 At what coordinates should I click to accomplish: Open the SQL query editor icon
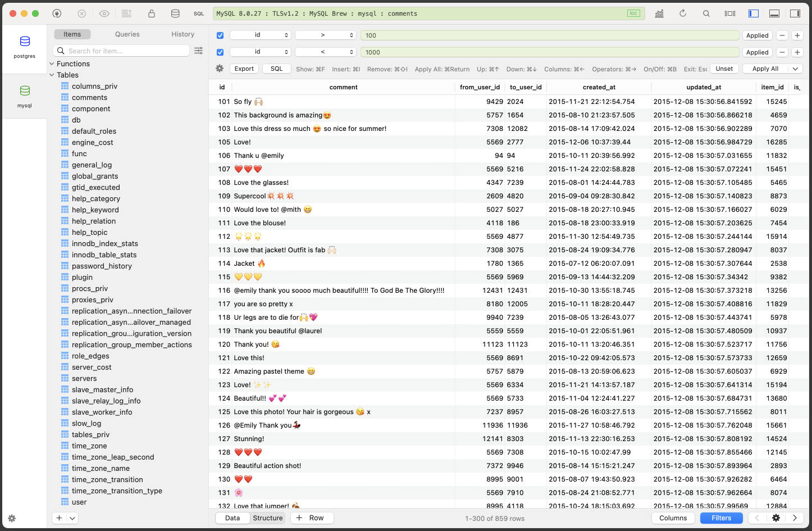point(199,13)
